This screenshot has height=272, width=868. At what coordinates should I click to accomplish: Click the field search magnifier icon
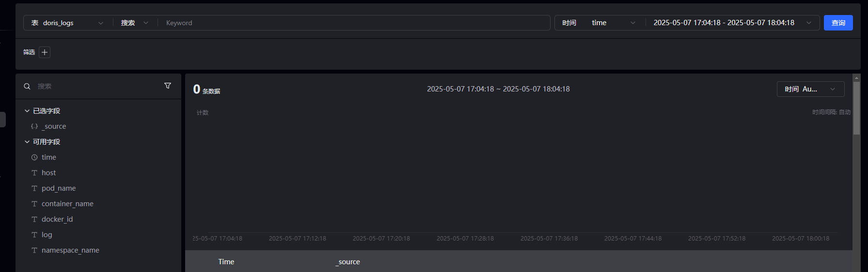[x=27, y=86]
